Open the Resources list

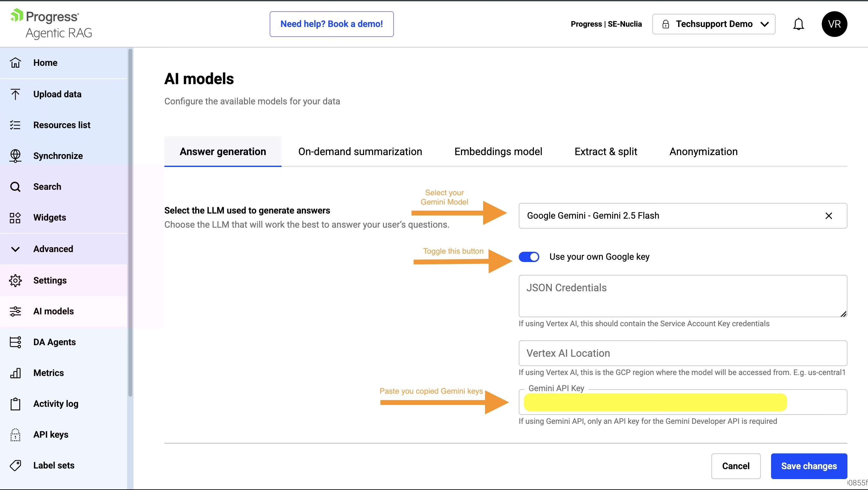(62, 125)
